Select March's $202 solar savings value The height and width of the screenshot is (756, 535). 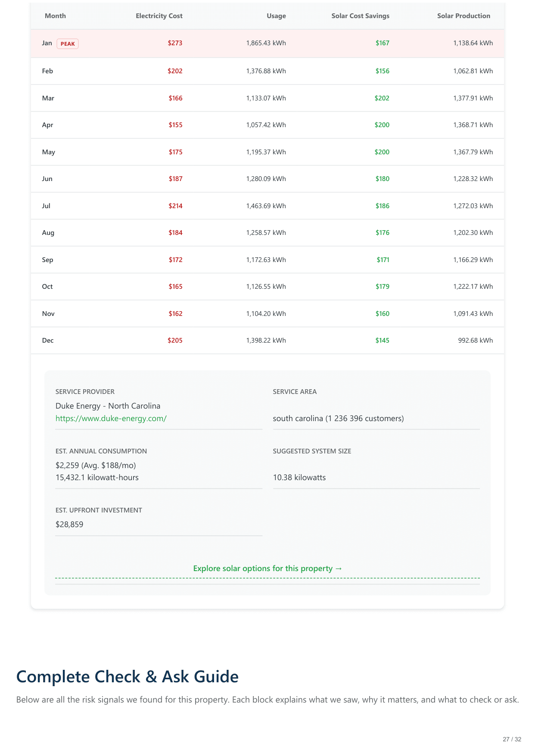(382, 98)
